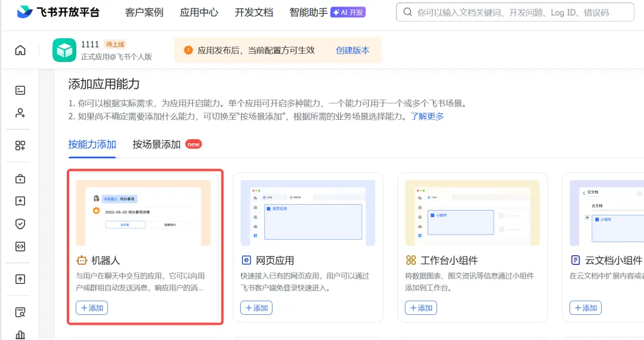
Task: Open 智能助手 in top navigation
Action: tap(308, 13)
